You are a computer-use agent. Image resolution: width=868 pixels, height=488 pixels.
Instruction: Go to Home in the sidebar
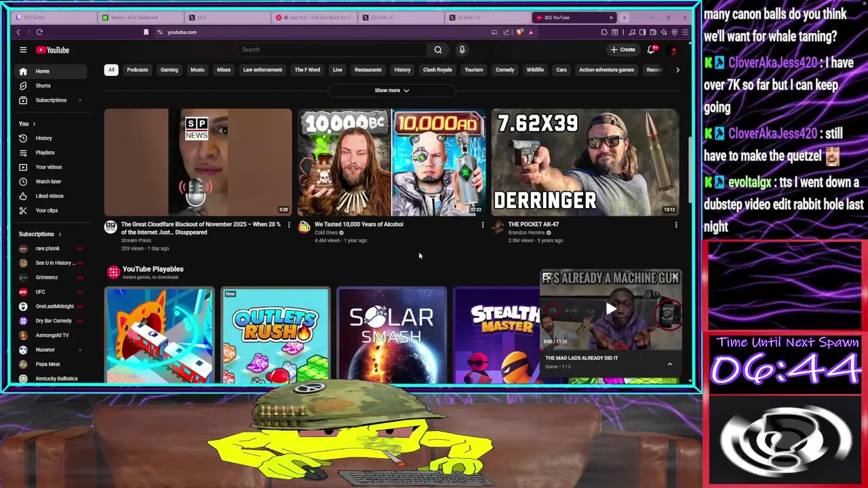coord(52,71)
